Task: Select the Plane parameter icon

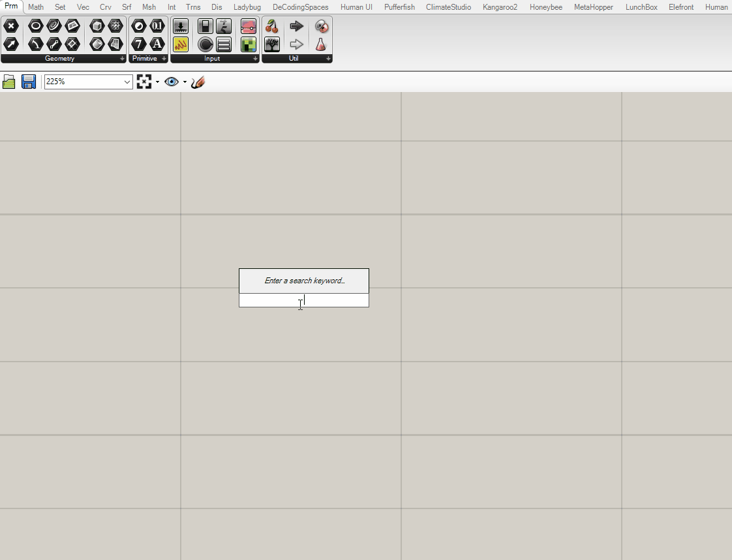Action: [x=72, y=26]
